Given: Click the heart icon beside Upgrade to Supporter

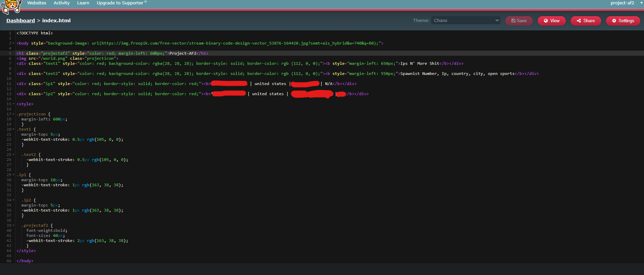Looking at the screenshot, I should 146,2.
